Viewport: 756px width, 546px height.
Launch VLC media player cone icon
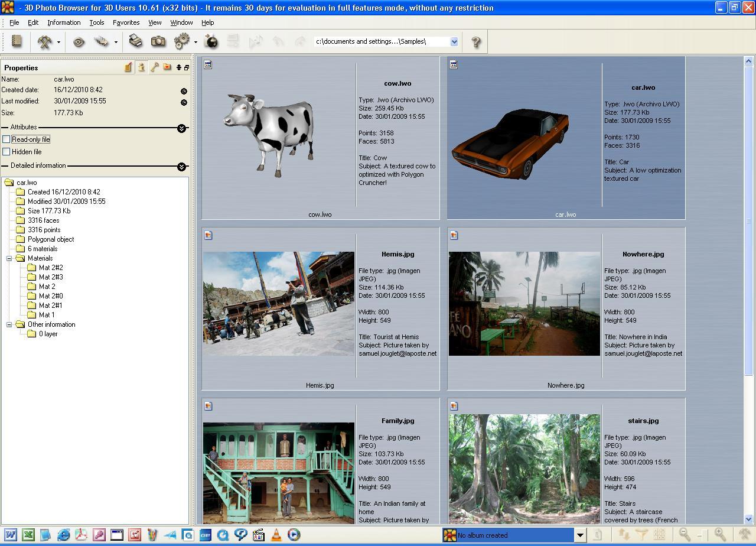click(276, 535)
